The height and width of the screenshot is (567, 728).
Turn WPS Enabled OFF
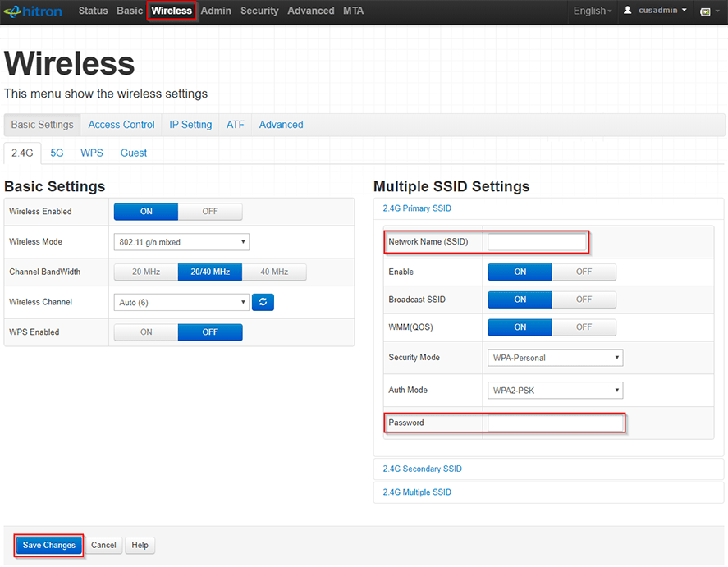(210, 332)
